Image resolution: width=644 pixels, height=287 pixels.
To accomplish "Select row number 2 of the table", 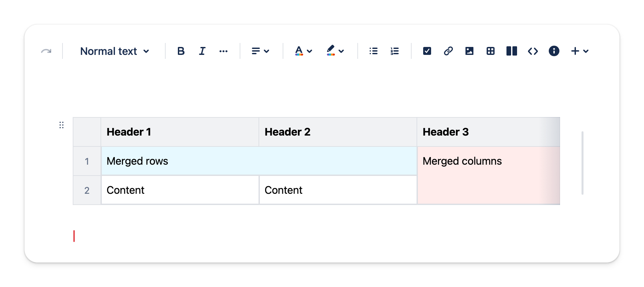I will 87,190.
